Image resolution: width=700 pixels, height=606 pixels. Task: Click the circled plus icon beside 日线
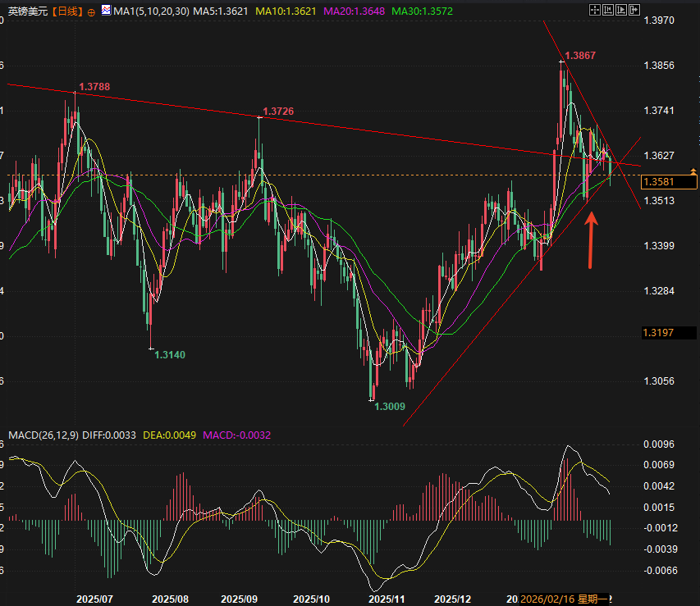coord(90,12)
